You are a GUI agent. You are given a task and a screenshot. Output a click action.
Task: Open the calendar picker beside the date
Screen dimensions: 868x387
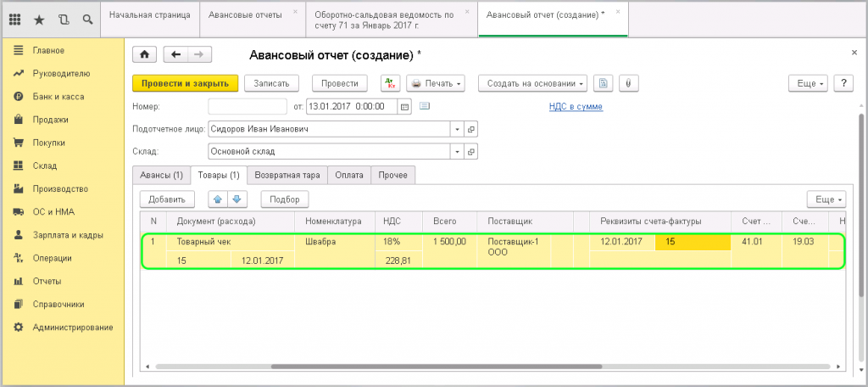[x=404, y=107]
